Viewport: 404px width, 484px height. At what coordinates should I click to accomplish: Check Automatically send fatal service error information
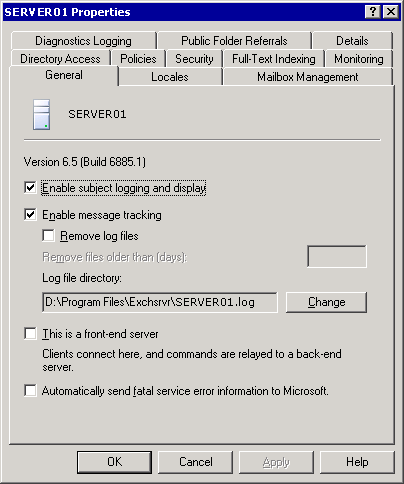tap(30, 391)
